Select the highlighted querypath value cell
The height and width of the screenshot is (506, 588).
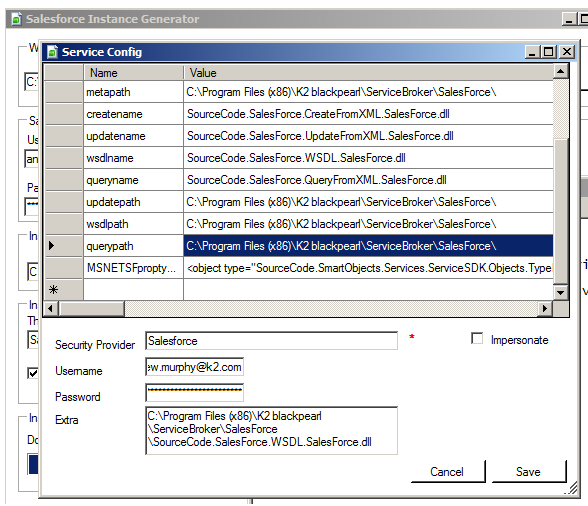(x=368, y=246)
